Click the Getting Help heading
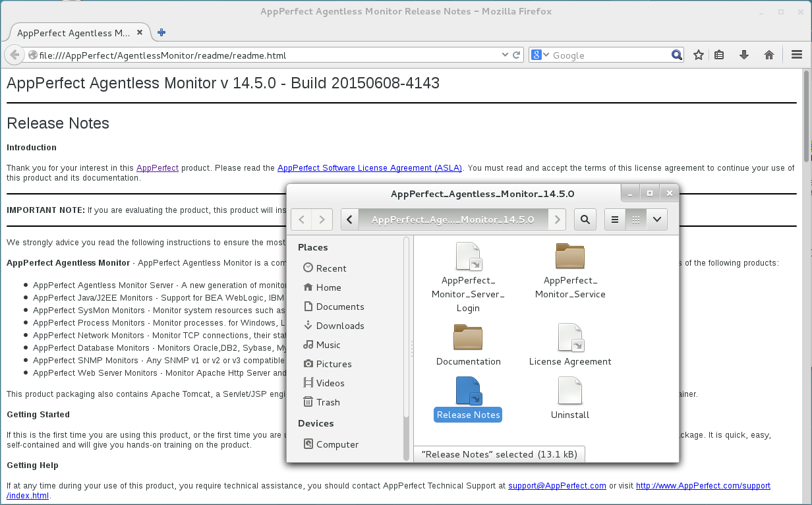Screen dimensions: 812x505 (33, 465)
